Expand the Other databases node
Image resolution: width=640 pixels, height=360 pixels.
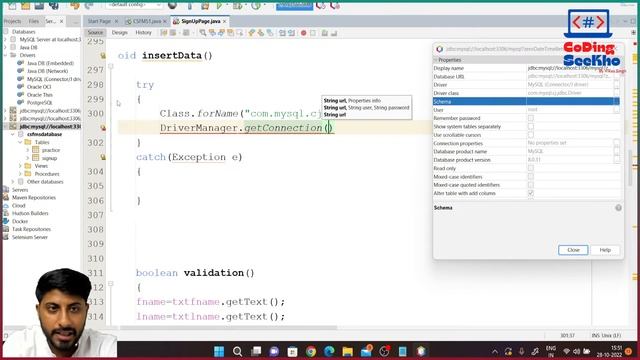click(13, 181)
